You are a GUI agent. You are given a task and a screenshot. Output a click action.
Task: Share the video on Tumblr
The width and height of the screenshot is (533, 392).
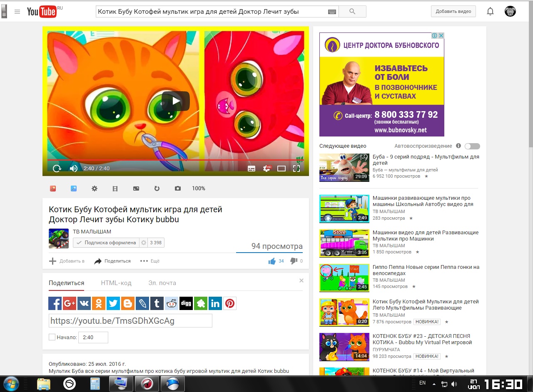(x=157, y=303)
